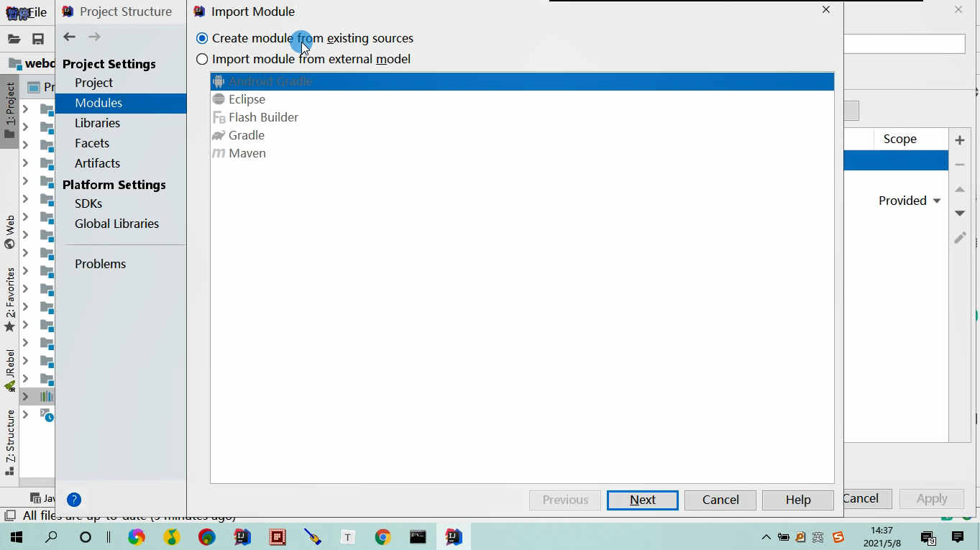The width and height of the screenshot is (980, 550).
Task: Pick the Flash Builder icon
Action: (219, 117)
